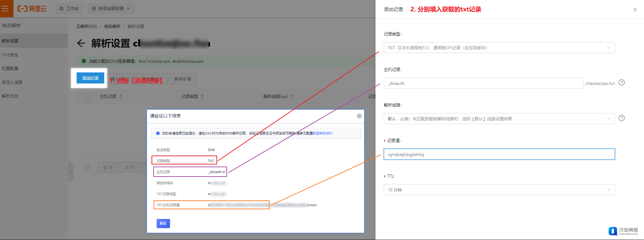Open 解析日志 in the sidebar
Viewport: 644px width, 240px height.
(10, 96)
